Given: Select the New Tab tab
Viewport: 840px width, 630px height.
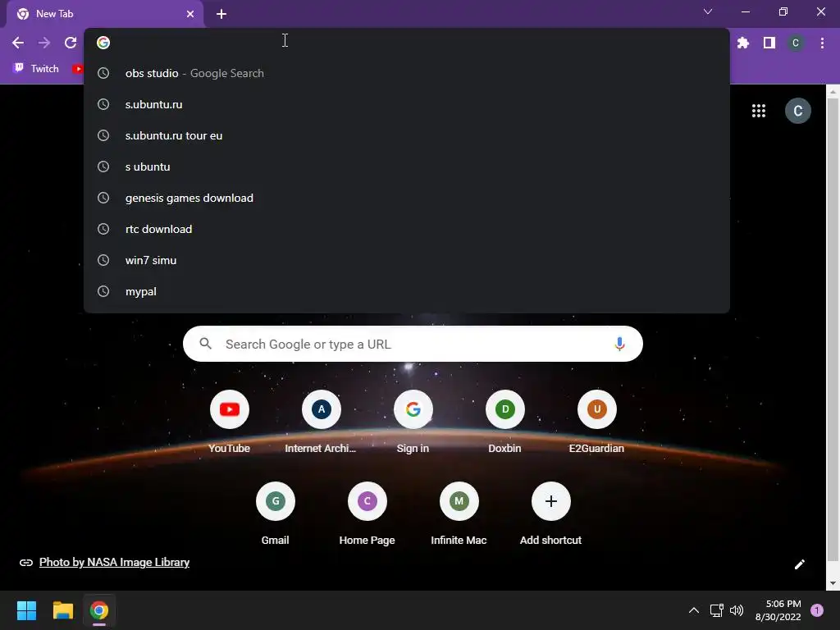Looking at the screenshot, I should tap(105, 14).
